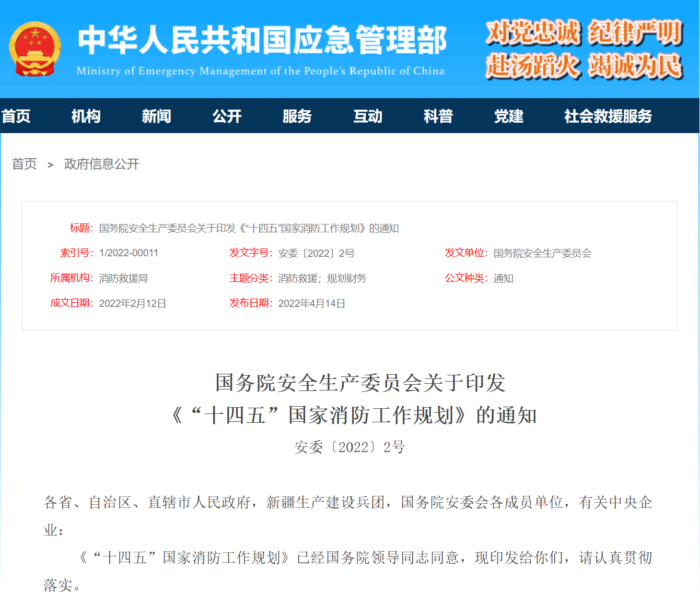Open the 互动 navigation menu item
Screen dimensions: 700x593
click(368, 116)
